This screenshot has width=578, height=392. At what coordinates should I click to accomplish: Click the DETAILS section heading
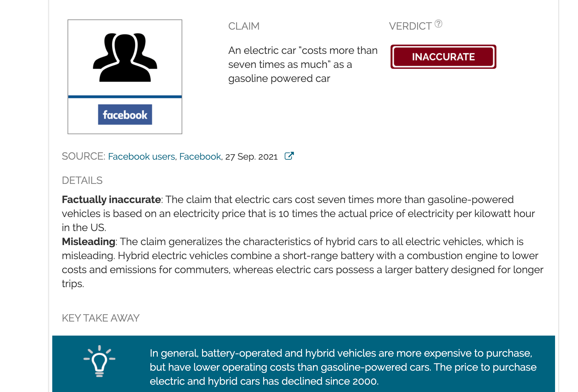click(x=82, y=180)
